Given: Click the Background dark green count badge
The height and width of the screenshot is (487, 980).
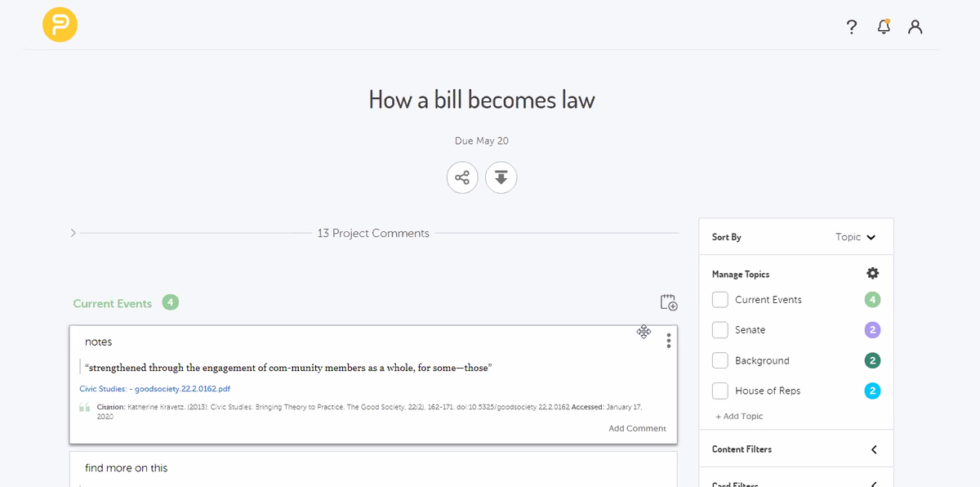Looking at the screenshot, I should (872, 360).
